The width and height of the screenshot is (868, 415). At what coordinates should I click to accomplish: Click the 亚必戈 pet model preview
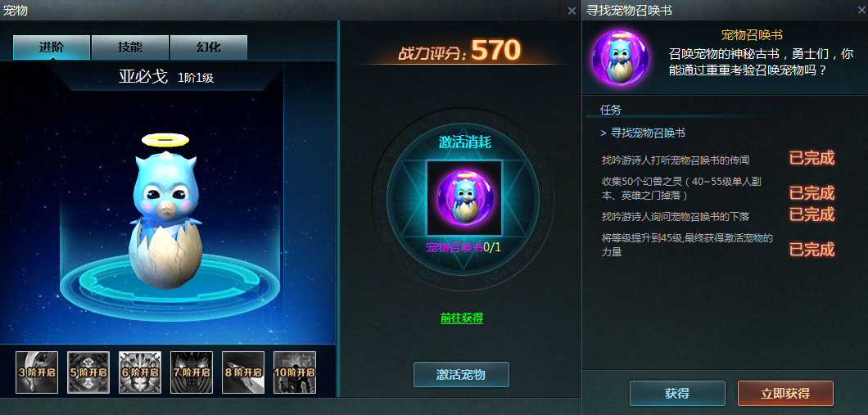[x=166, y=213]
